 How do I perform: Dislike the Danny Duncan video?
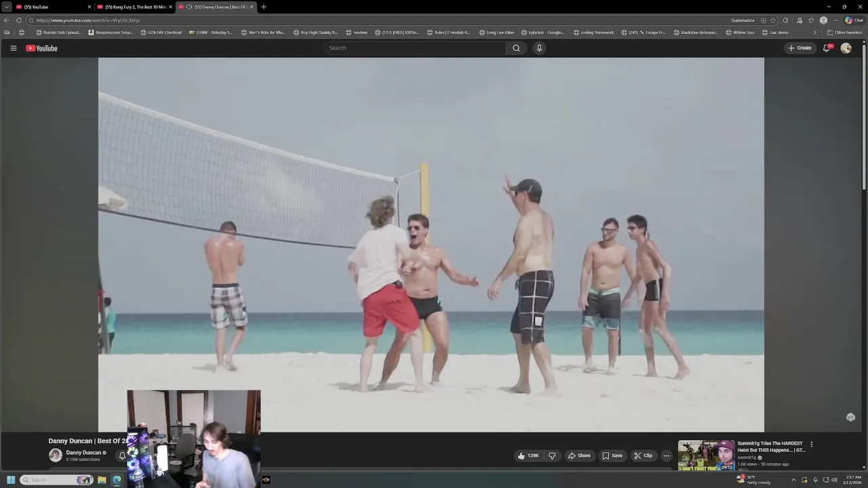551,455
